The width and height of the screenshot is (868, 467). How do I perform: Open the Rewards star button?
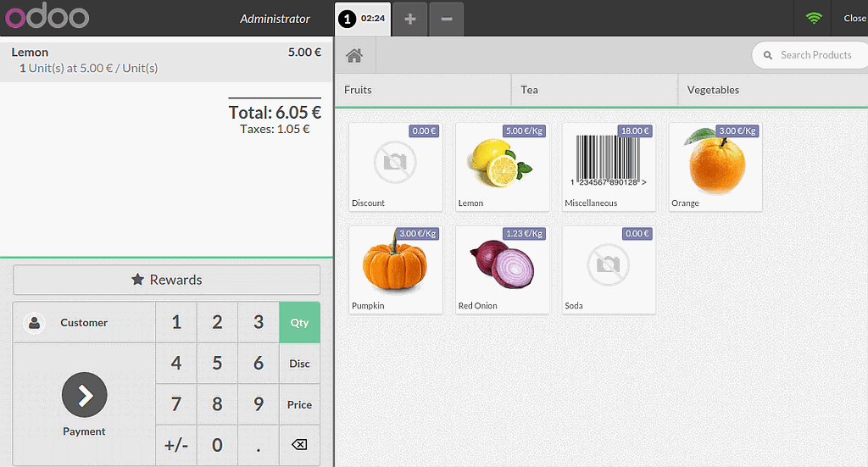pos(166,280)
